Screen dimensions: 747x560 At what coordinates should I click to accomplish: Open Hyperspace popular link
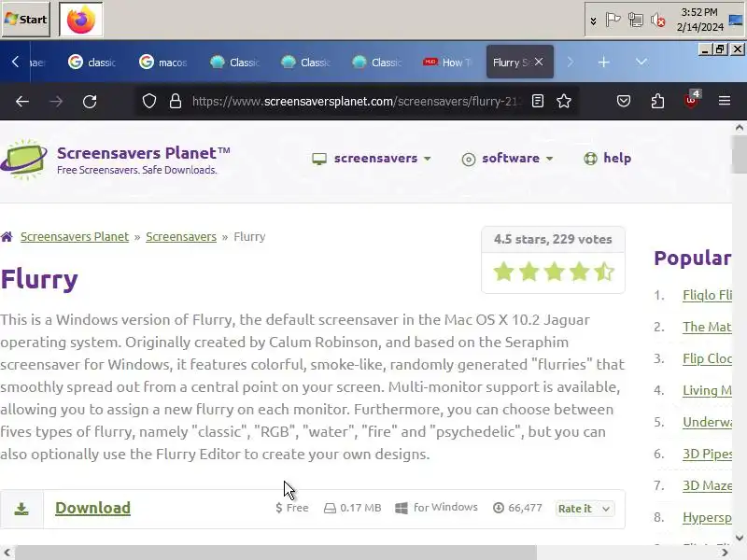(707, 517)
